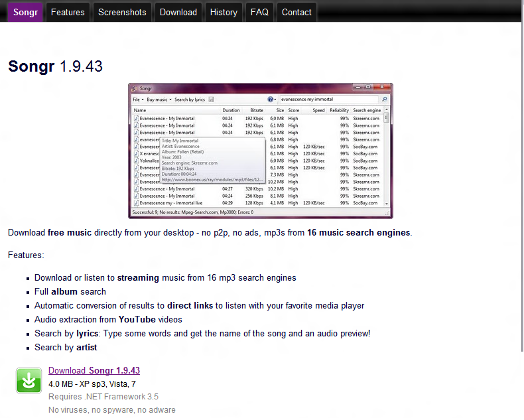The image size is (524, 420).
Task: Click the Songr screenshot thumbnail image
Action: [261, 151]
